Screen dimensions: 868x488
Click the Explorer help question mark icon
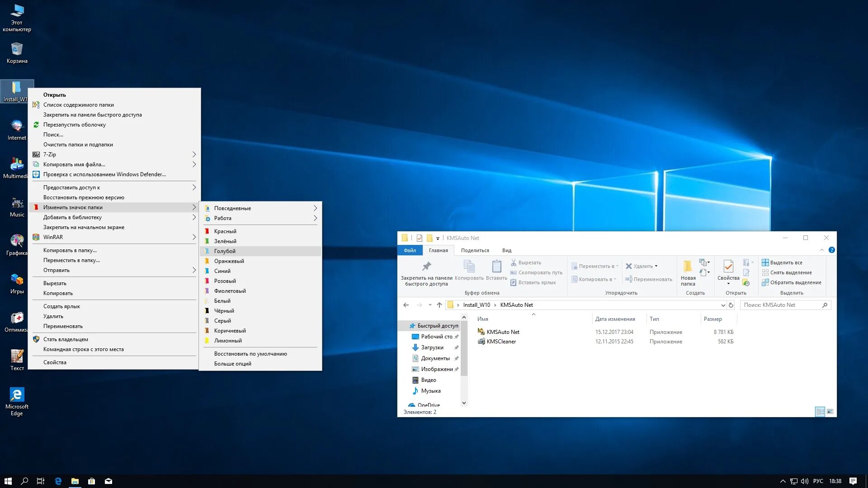coord(831,250)
